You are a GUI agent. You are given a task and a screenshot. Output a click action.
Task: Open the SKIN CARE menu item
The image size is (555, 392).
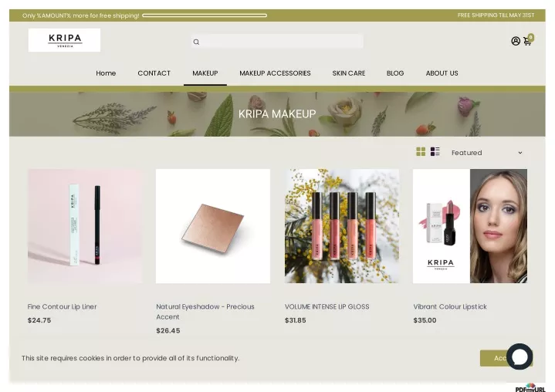pyautogui.click(x=349, y=73)
